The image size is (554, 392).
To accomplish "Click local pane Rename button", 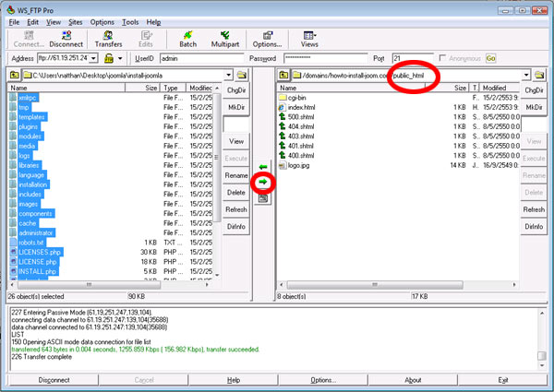I will (236, 175).
